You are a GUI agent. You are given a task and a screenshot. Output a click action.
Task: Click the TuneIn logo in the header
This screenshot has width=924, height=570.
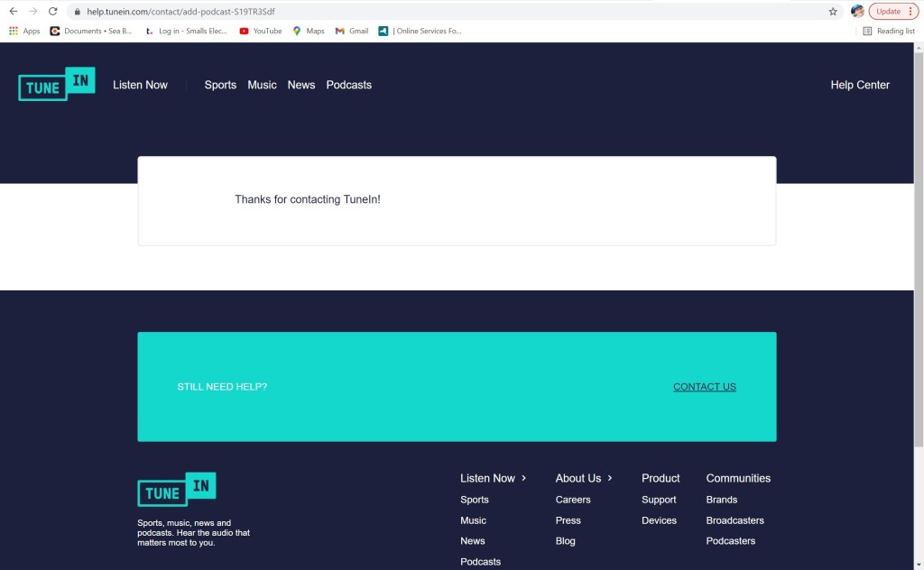click(x=56, y=85)
